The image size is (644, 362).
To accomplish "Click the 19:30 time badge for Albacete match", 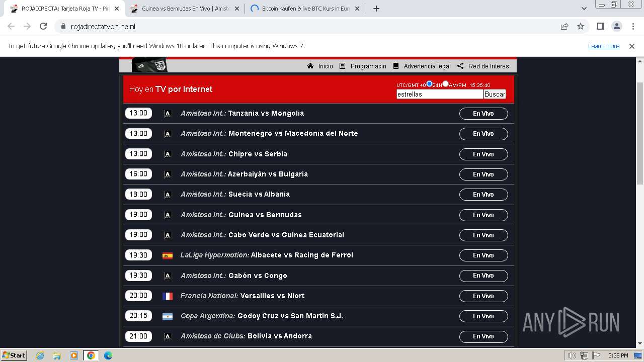I will pos(138,255).
